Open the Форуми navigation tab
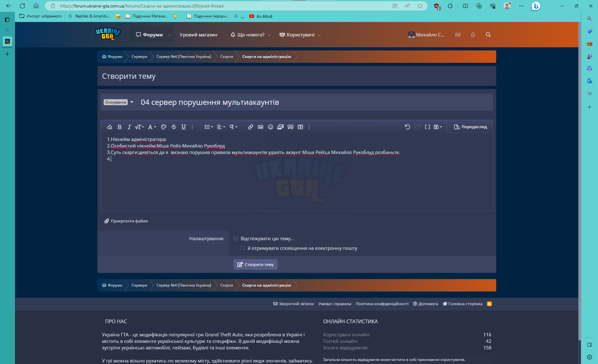598x364 pixels. 149,35
